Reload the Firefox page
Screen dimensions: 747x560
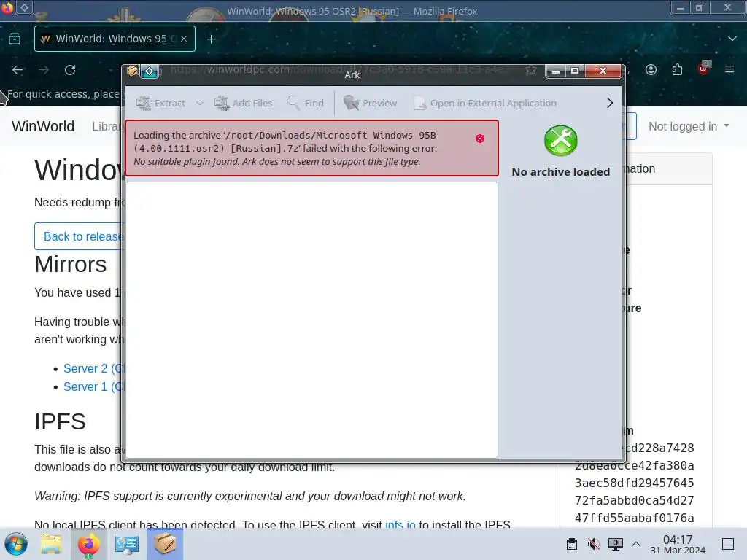pos(70,70)
